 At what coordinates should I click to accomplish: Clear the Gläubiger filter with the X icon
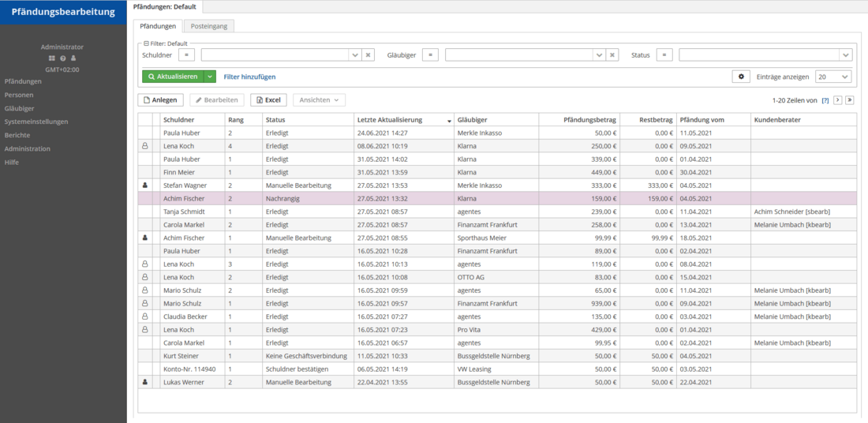(x=612, y=55)
